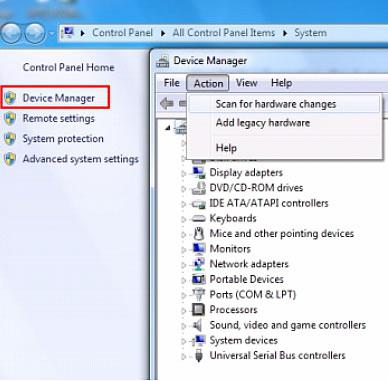Select the Display adapters row
Image resolution: width=388 pixels, height=381 pixels.
pyautogui.click(x=246, y=173)
